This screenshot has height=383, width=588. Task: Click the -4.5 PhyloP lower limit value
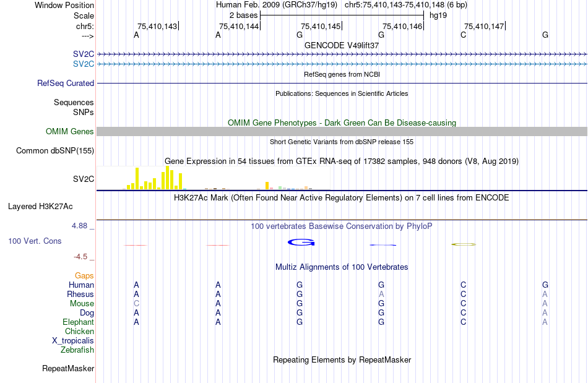pyautogui.click(x=80, y=257)
